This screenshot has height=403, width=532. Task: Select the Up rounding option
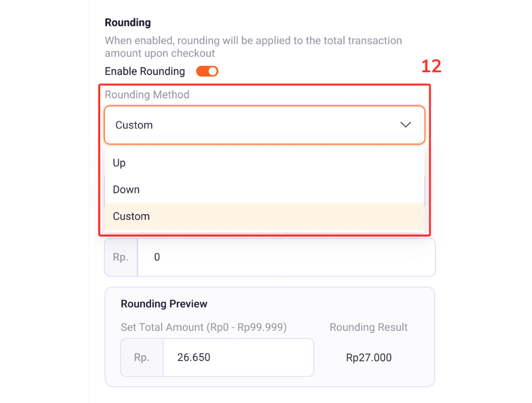119,163
